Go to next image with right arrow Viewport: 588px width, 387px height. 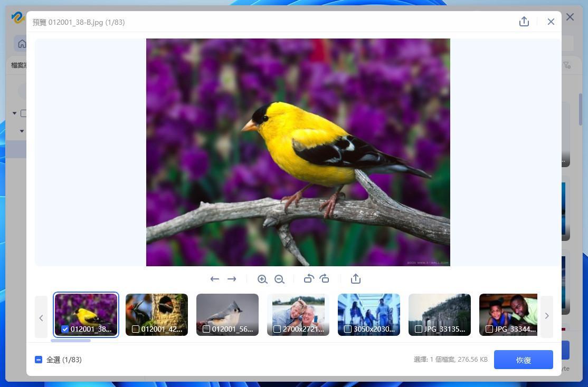[232, 279]
